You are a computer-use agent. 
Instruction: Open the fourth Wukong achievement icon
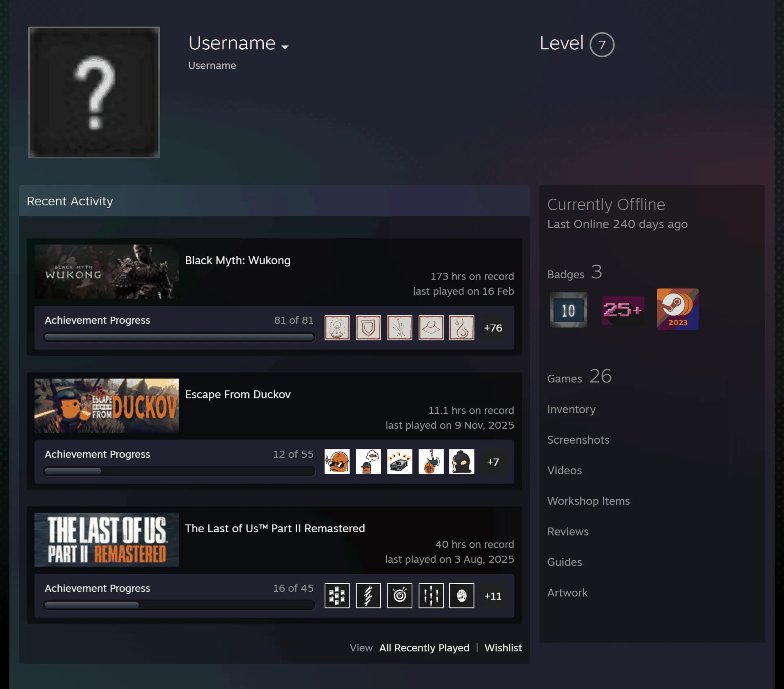coord(431,327)
